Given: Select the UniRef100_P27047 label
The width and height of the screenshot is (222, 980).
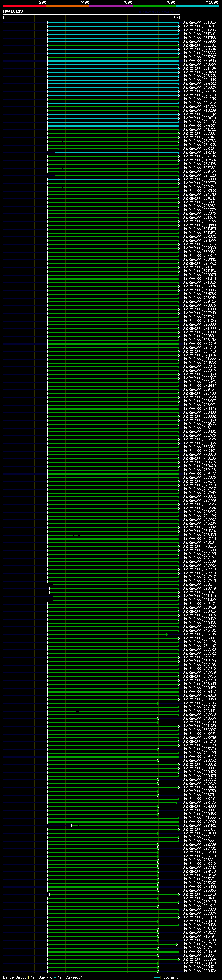Looking at the screenshot, I should 199,137.
